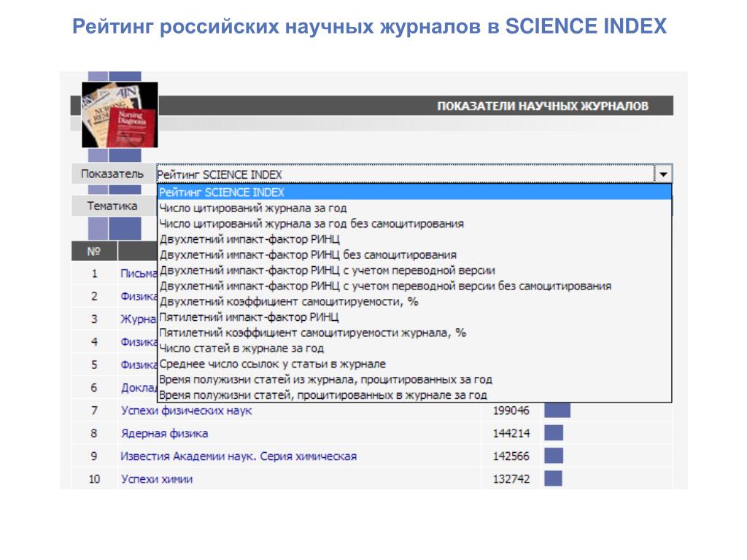Click the partially hidden Письма link in row 1
The width and height of the screenshot is (747, 560).
(139, 273)
